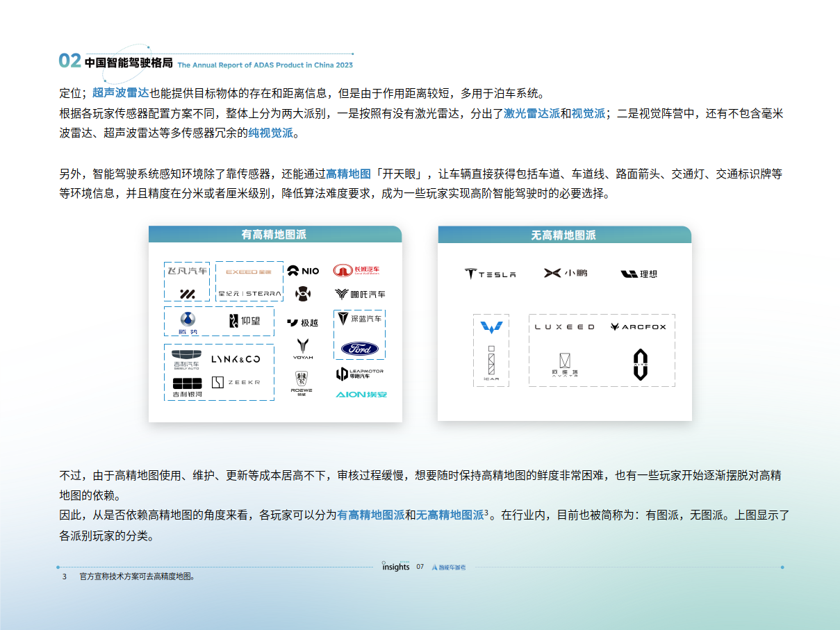840x630 pixels.
Task: Click highlighted 有高精地图派 in the bottom paragraph
Action: [x=371, y=515]
